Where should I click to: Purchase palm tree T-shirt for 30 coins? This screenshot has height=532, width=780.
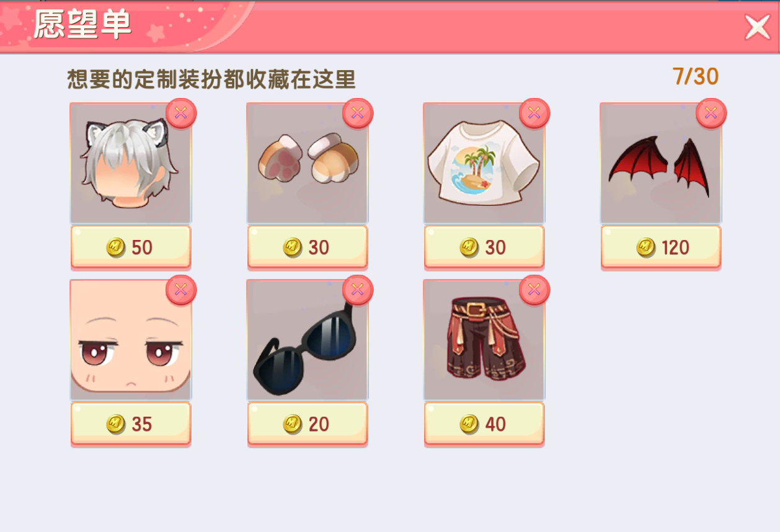pos(484,247)
